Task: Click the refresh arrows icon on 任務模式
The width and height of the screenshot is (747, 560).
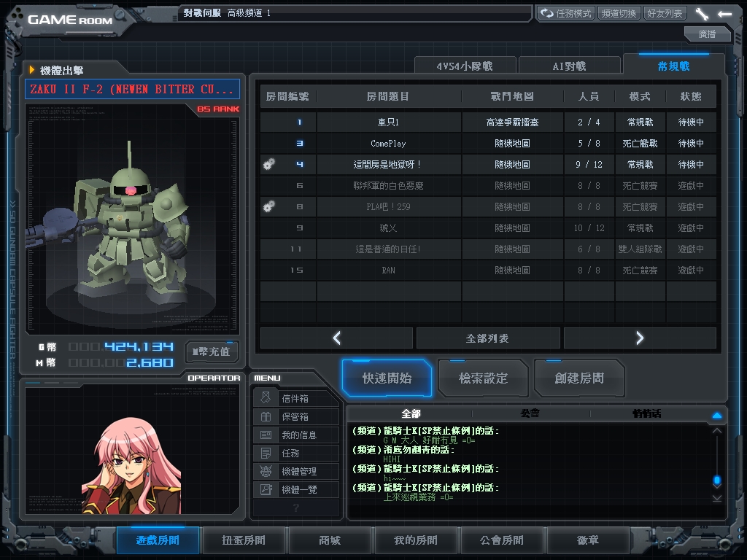Action: 547,13
